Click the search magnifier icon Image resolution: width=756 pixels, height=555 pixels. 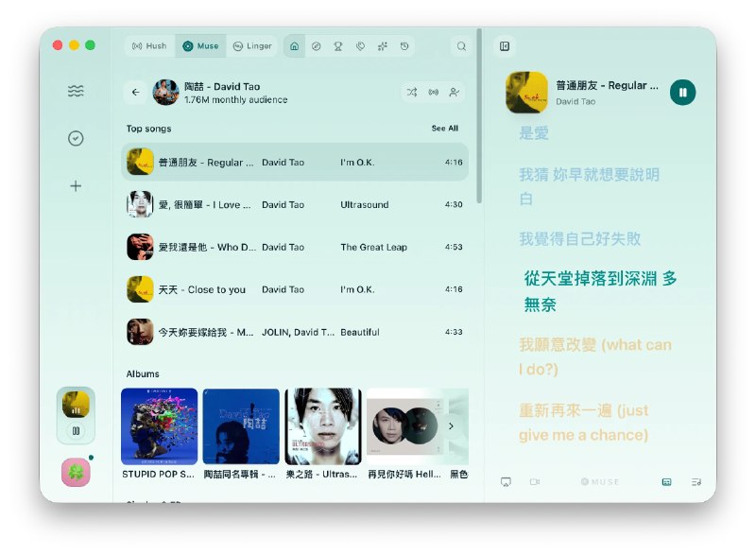(461, 46)
